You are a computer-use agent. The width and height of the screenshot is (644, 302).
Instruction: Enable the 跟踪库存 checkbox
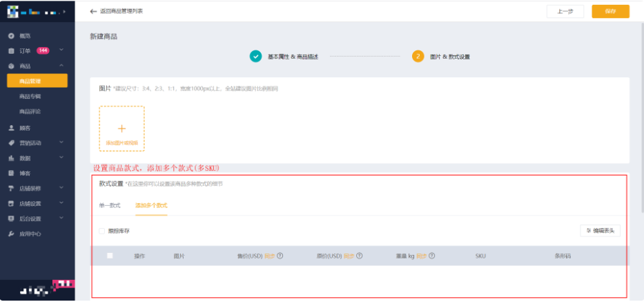click(101, 231)
